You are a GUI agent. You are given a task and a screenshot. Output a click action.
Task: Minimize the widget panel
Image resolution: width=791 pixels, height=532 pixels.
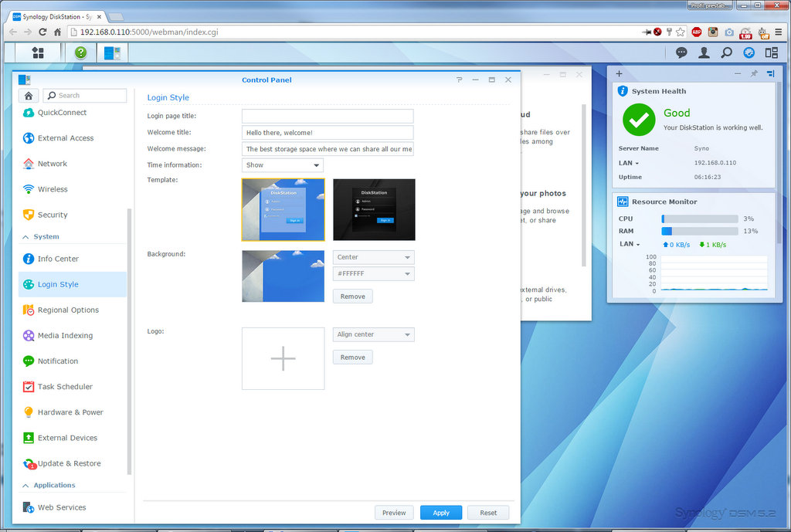738,73
